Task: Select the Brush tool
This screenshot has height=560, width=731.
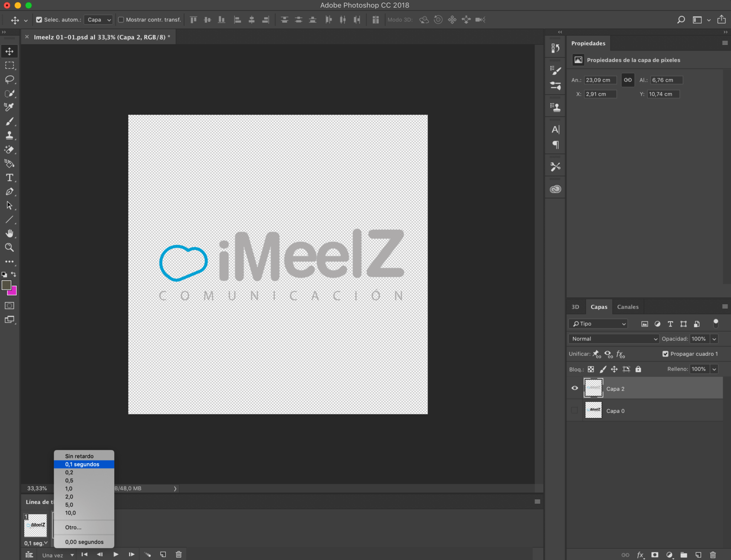Action: coord(10,122)
